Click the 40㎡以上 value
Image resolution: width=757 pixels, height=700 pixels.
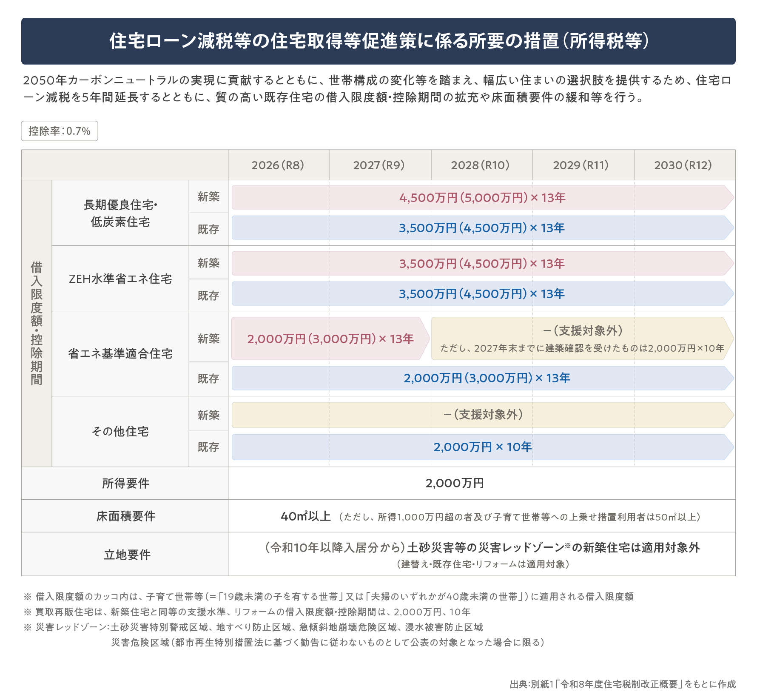306,516
